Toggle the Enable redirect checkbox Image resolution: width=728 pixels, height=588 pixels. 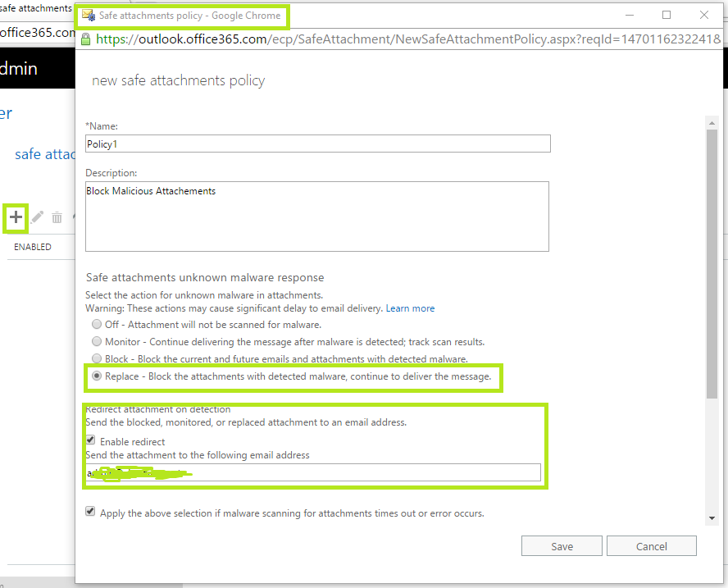(90, 440)
